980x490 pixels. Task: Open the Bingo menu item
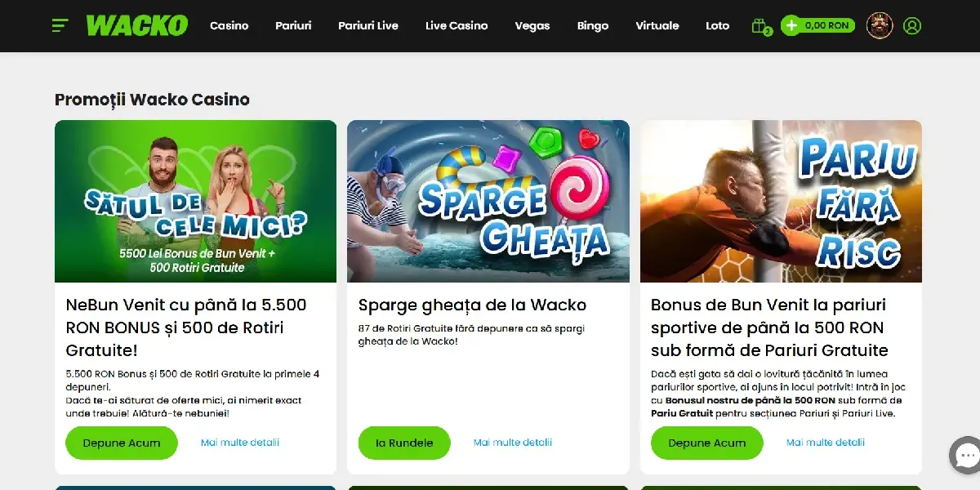pos(593,25)
